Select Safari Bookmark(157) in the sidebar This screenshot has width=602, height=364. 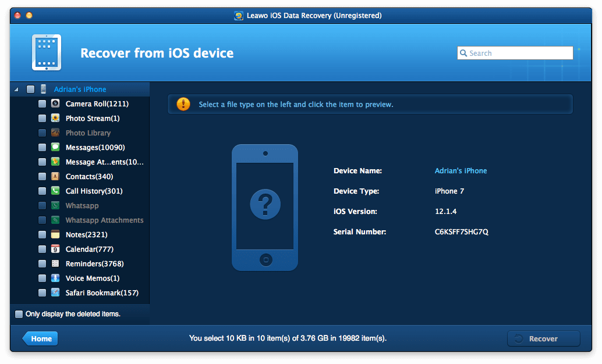102,292
